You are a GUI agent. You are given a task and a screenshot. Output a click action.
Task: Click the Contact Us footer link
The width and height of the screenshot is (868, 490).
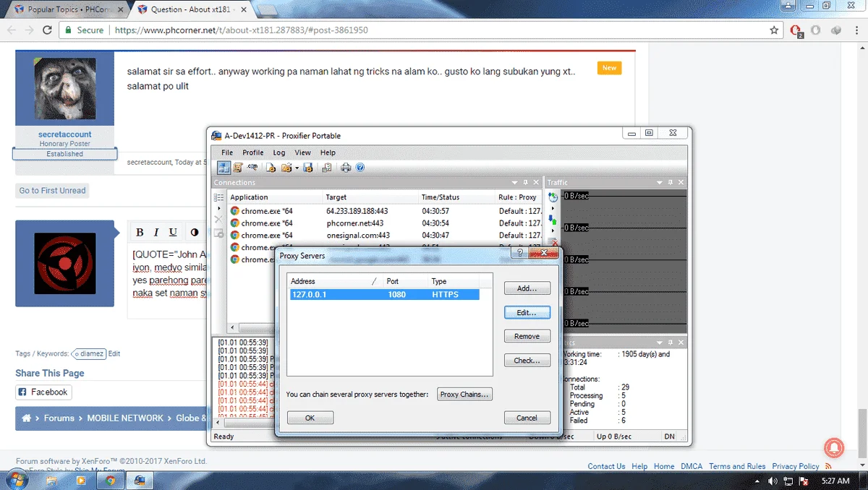pyautogui.click(x=606, y=466)
